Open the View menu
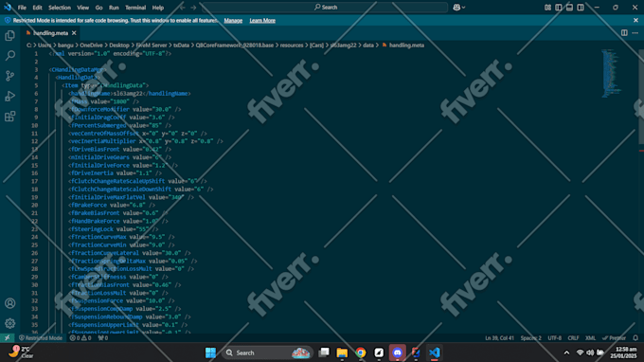The image size is (644, 362). [82, 8]
